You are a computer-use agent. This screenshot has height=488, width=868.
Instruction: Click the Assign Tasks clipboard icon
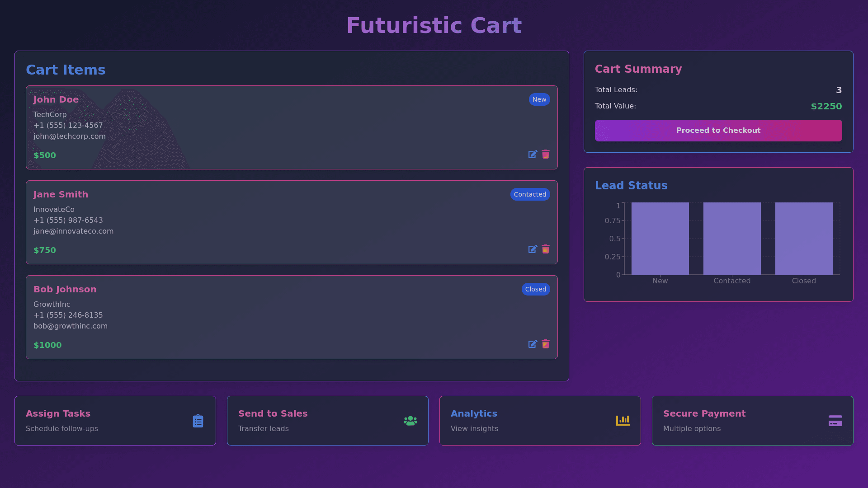coord(198,421)
